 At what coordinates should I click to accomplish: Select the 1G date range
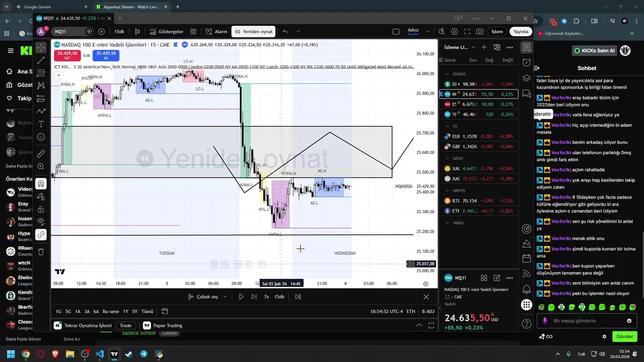[x=58, y=311]
